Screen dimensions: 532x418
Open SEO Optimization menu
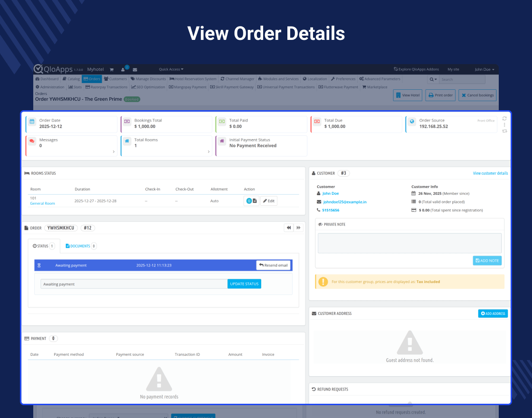(148, 87)
